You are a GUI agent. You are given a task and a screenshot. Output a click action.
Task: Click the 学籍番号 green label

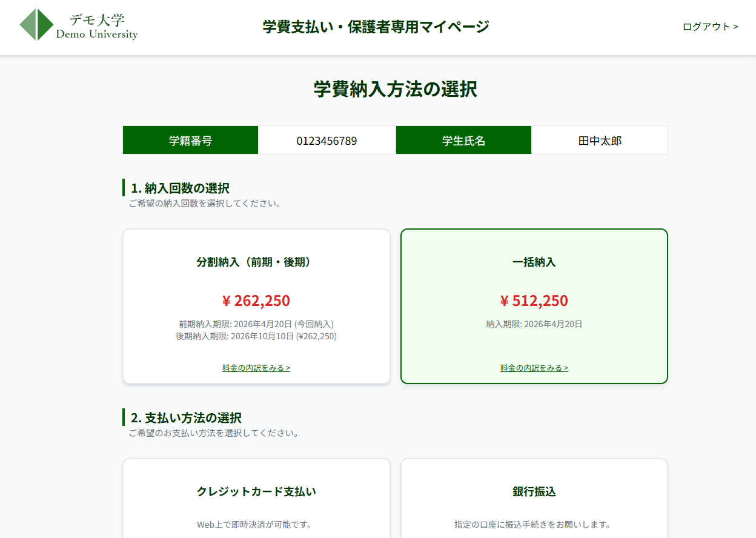pos(190,140)
